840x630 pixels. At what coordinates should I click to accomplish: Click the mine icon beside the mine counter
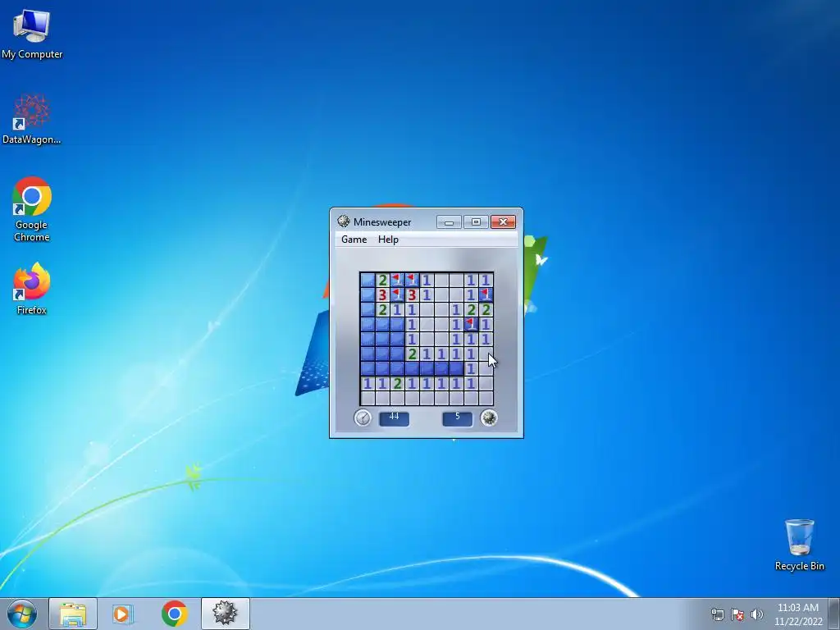pos(489,418)
